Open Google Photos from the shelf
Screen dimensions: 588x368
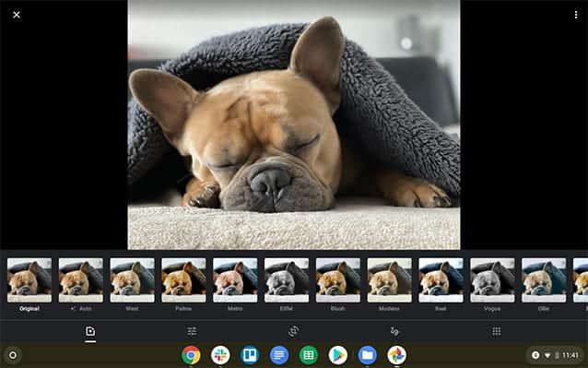396,355
